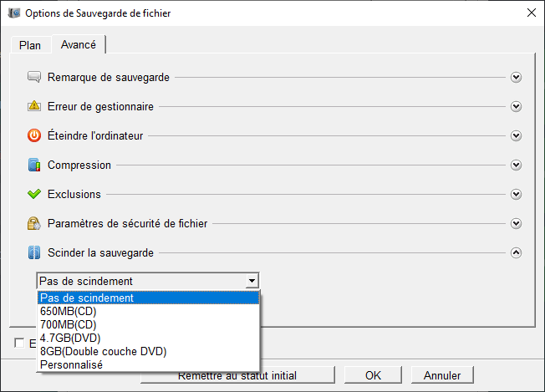This screenshot has height=392, width=545.
Task: Click the app icon in the title bar
Action: click(x=14, y=13)
